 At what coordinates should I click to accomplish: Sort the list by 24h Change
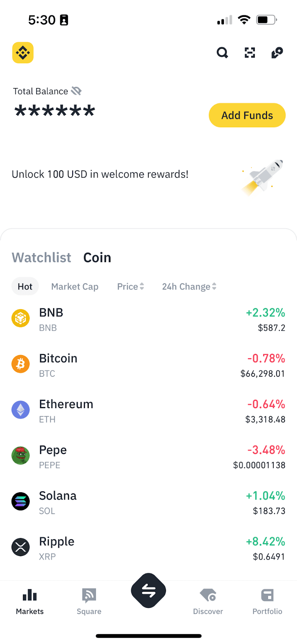189,287
